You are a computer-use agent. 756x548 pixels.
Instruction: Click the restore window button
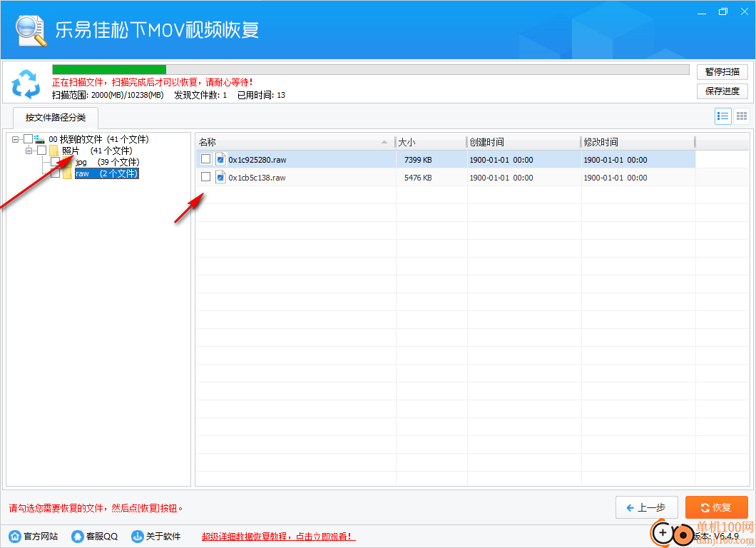(722, 12)
